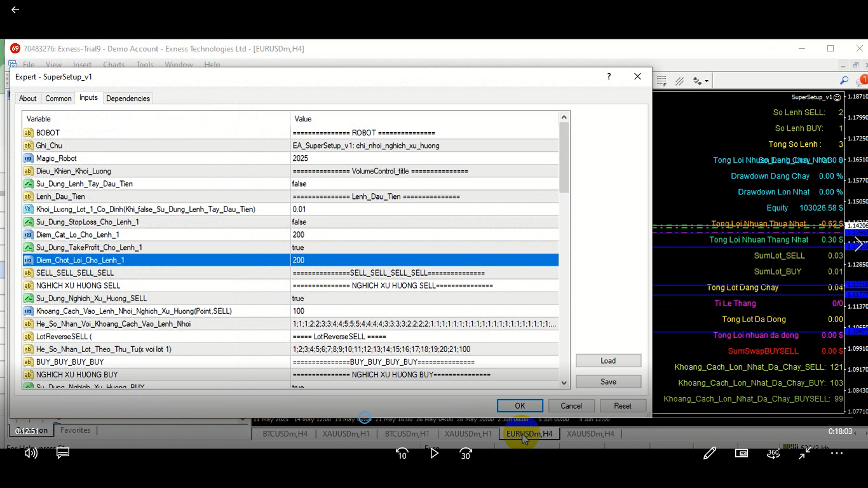The height and width of the screenshot is (488, 868).
Task: Click the Load button
Action: click(608, 360)
